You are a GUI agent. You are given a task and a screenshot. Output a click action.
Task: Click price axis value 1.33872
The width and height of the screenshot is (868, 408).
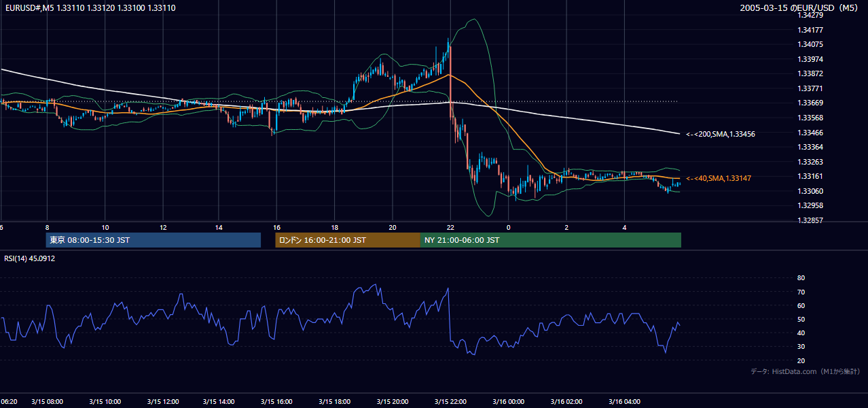point(811,73)
